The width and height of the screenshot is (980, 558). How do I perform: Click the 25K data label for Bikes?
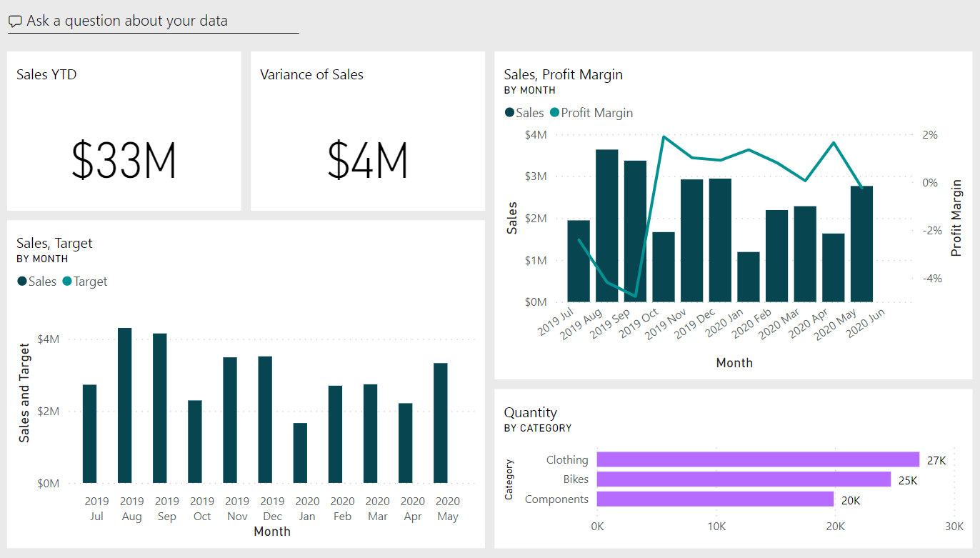coord(908,481)
